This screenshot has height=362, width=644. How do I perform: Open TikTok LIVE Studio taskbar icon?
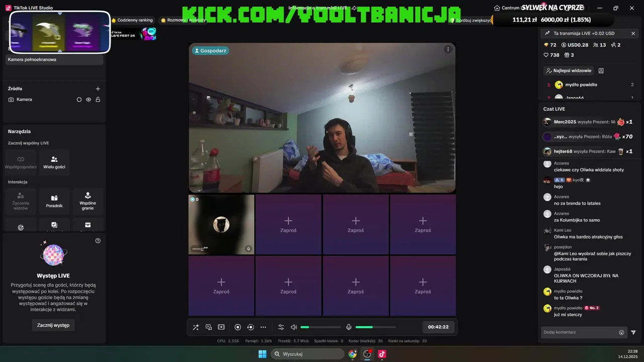pos(382,354)
